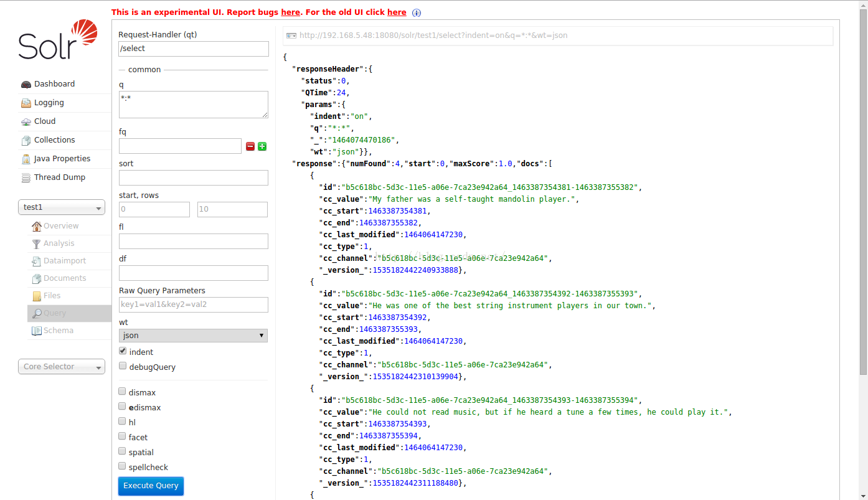
Task: Enable the edismax checkbox
Action: point(123,407)
